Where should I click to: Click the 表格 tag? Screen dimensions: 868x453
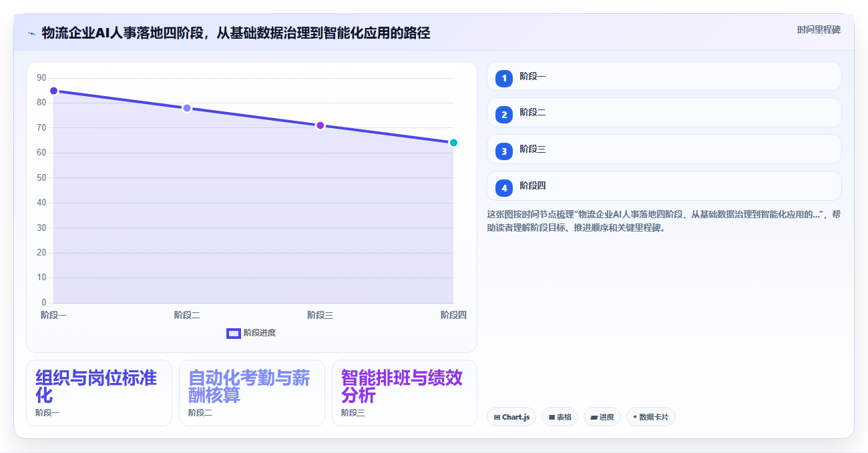[560, 417]
